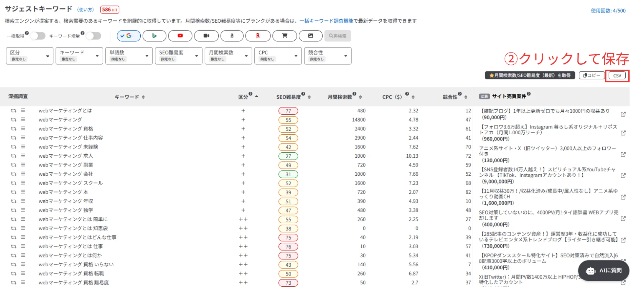The width and height of the screenshot is (644, 287).
Task: Click monthly search value 14800
Action: point(359,120)
